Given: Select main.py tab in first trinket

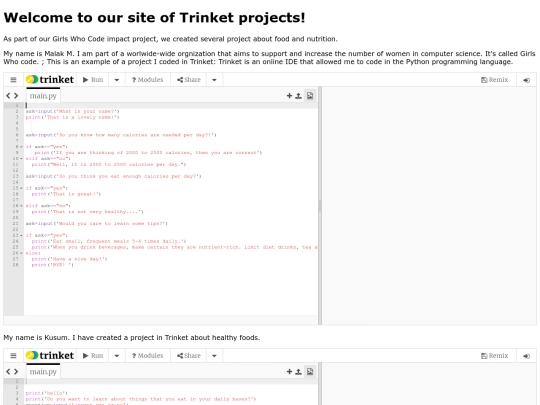Looking at the screenshot, I should [x=43, y=95].
